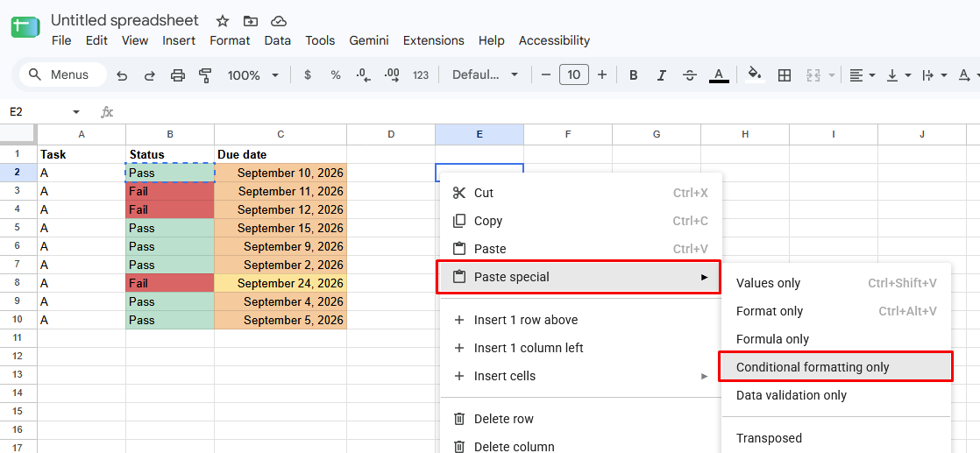Click the Merge cells icon
980x453 pixels.
[813, 75]
